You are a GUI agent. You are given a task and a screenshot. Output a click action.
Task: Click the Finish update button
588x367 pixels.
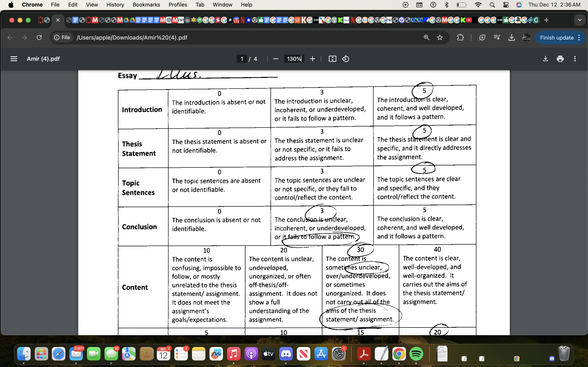pyautogui.click(x=557, y=37)
